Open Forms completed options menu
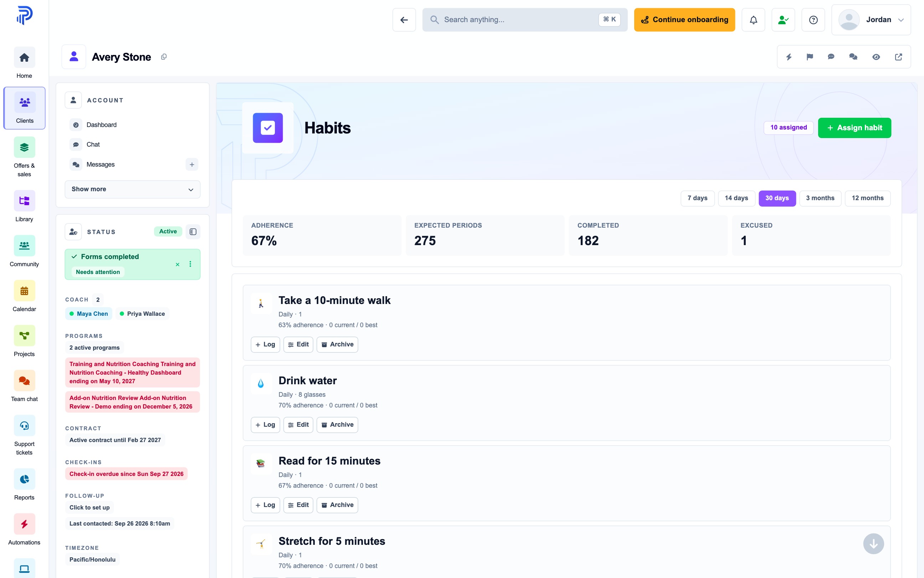This screenshot has width=924, height=578. 190,264
